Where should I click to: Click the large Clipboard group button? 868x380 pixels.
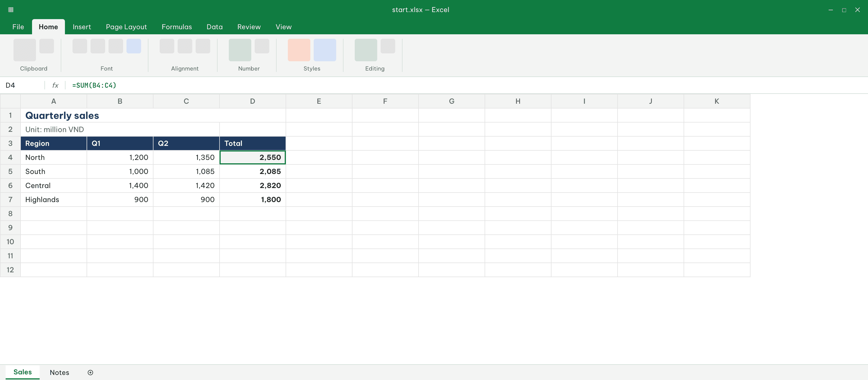coord(25,50)
